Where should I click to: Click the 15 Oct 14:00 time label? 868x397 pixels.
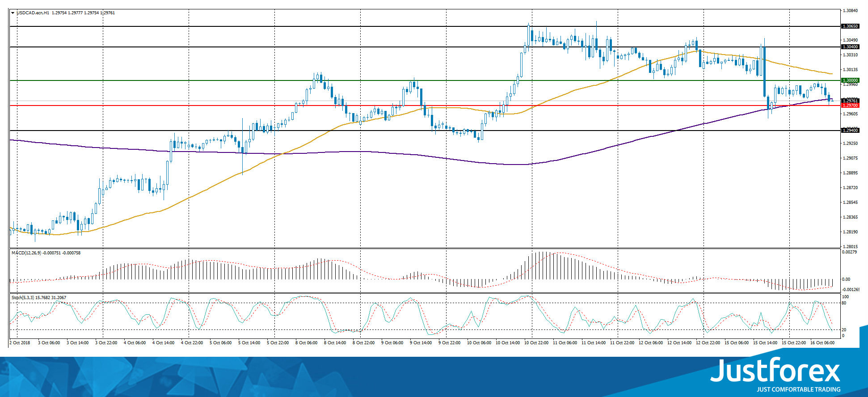pyautogui.click(x=765, y=343)
